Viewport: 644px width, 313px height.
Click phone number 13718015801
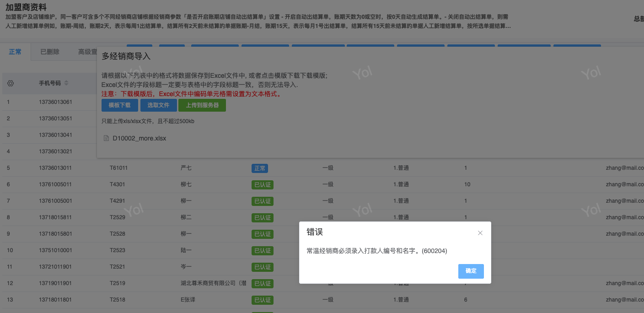coord(55,234)
